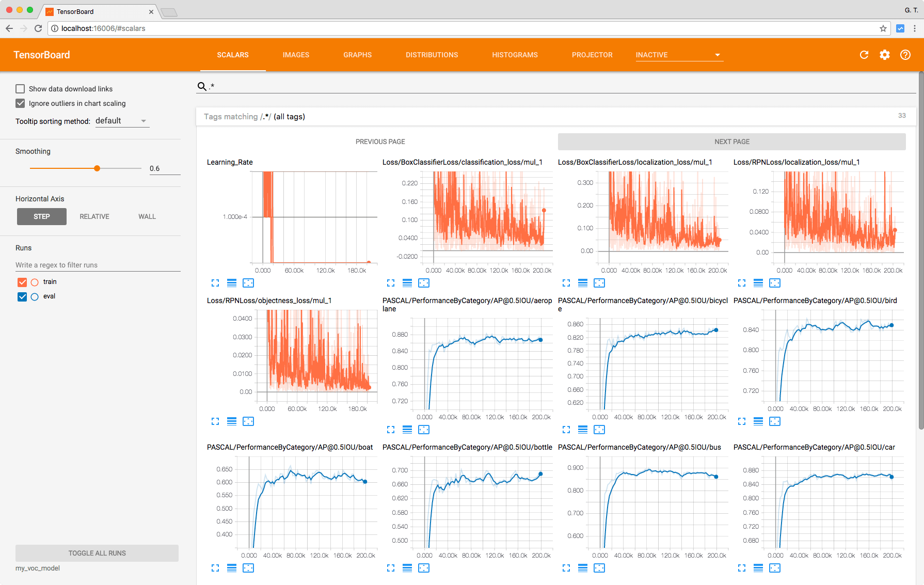Disable the train run checkbox

(22, 282)
